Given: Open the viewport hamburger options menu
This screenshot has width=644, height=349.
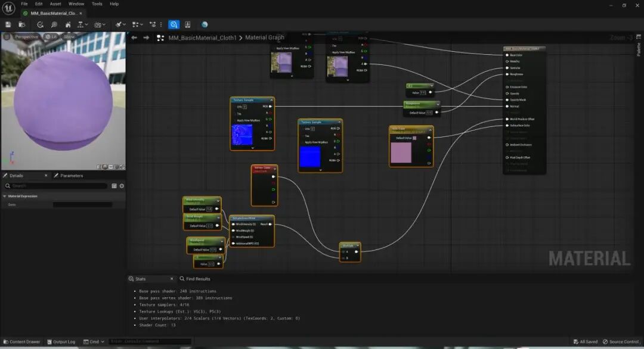Looking at the screenshot, I should (x=7, y=36).
